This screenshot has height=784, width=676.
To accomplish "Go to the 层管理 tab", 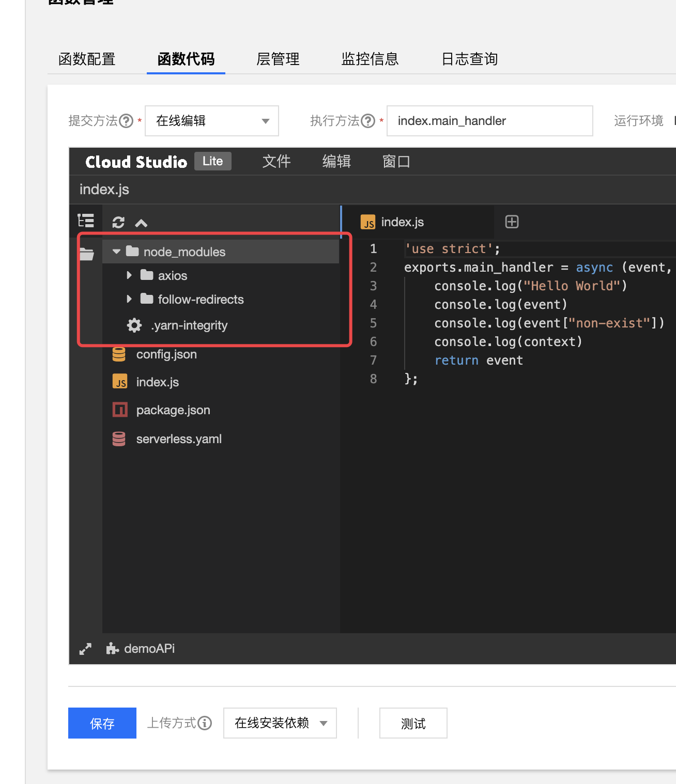I will [278, 59].
